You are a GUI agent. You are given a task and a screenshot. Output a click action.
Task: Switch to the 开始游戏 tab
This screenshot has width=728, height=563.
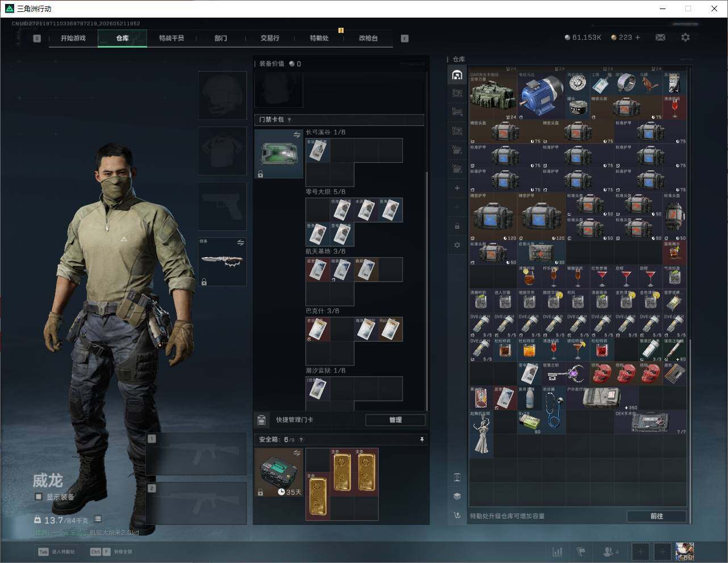tap(73, 38)
